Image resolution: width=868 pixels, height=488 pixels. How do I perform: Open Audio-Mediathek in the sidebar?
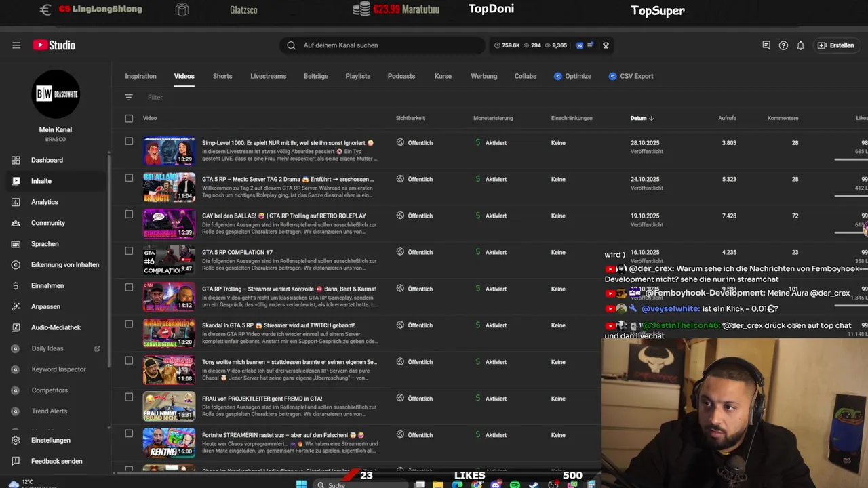tap(54, 327)
